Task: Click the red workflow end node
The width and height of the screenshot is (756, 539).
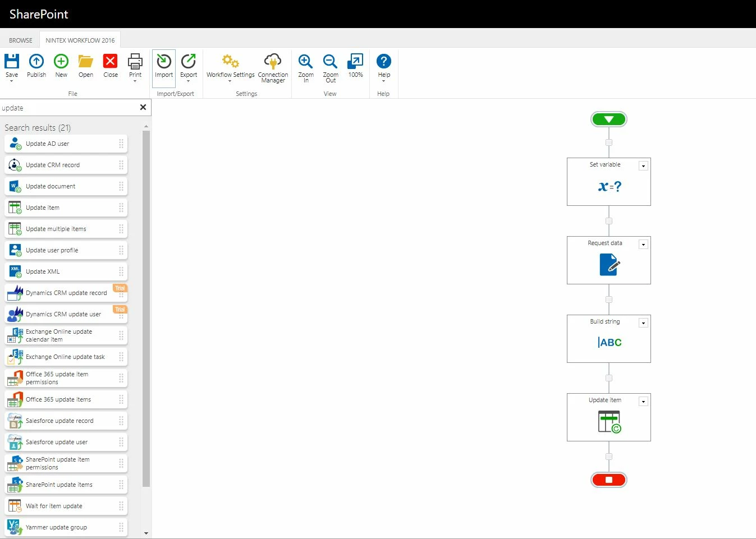Action: [609, 480]
